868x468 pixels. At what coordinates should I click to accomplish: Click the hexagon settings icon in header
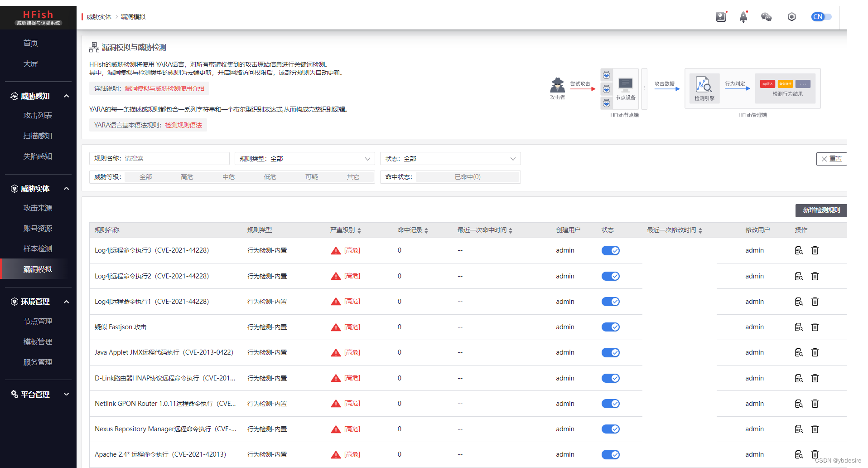791,17
